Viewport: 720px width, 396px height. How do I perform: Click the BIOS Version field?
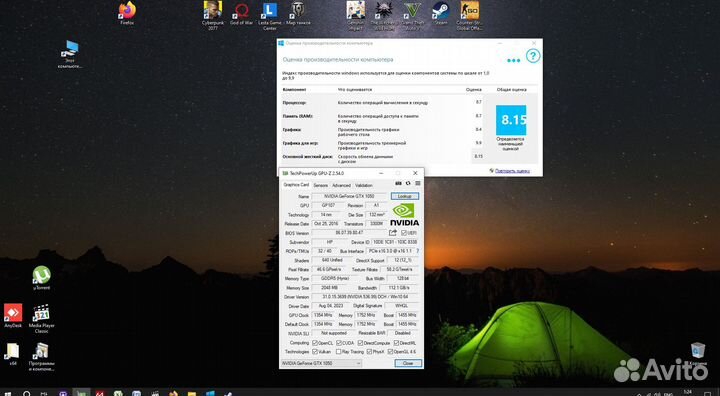click(349, 233)
